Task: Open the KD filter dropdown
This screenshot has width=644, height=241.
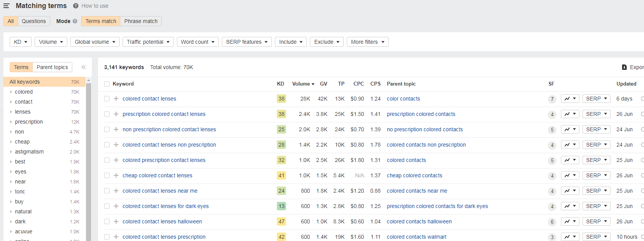Action: pyautogui.click(x=20, y=42)
